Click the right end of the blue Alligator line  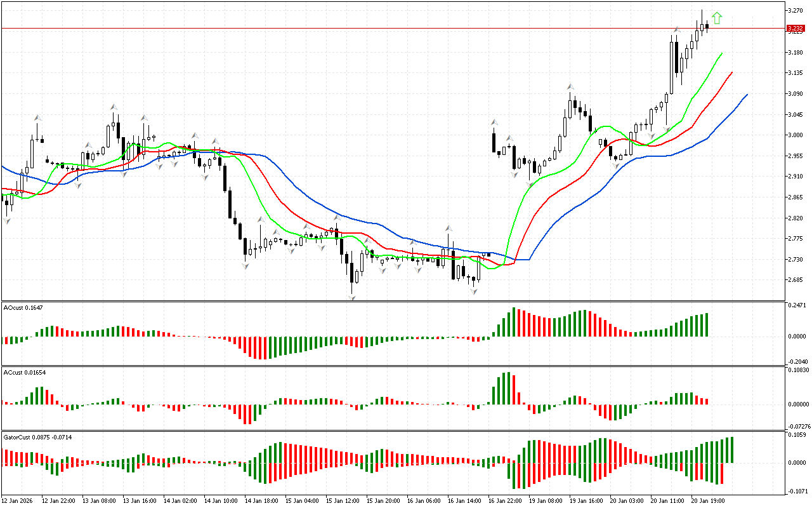tap(747, 95)
